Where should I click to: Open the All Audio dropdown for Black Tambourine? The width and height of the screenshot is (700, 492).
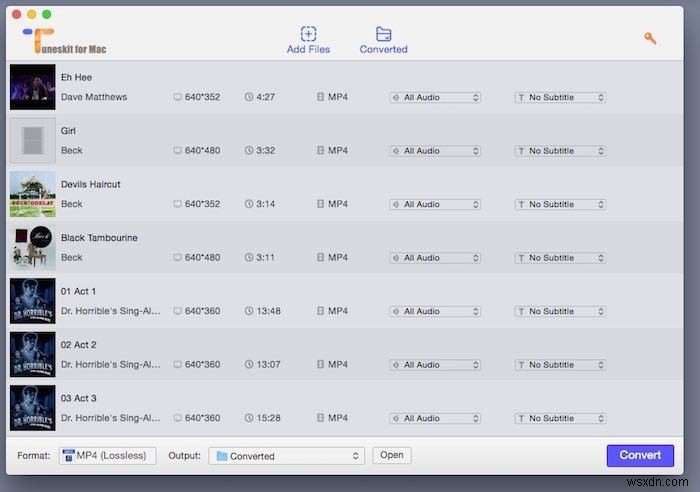[x=435, y=258]
